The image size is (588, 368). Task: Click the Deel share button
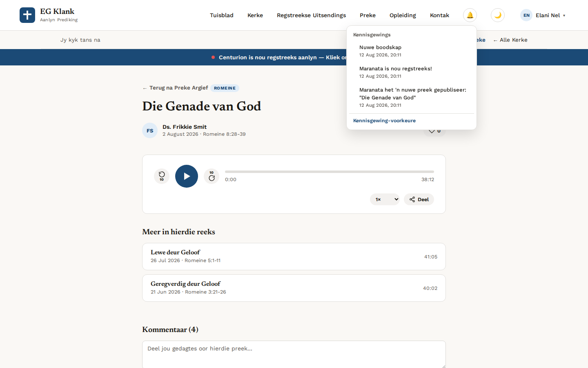click(x=419, y=199)
